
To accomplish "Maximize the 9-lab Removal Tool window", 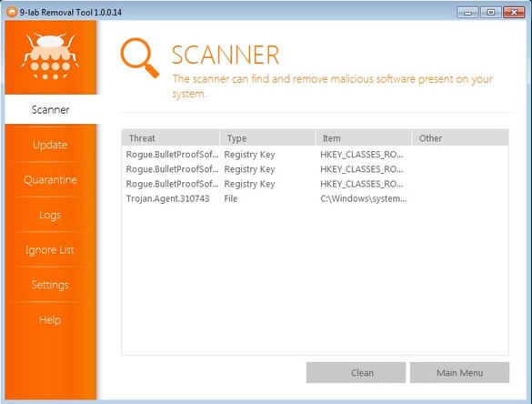I will [x=490, y=13].
